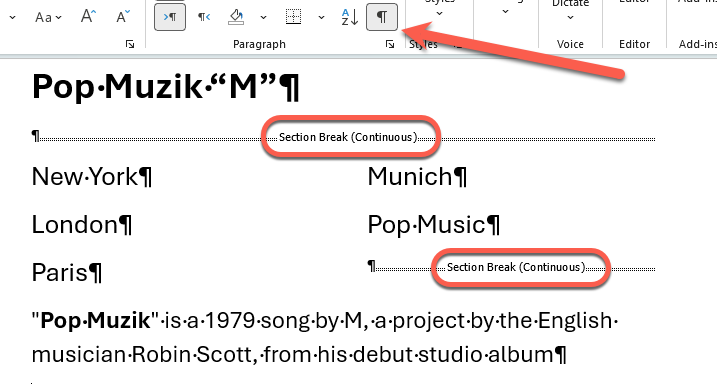Open shading color dropdown arrow
Screen dimensions: 717x384
[263, 17]
